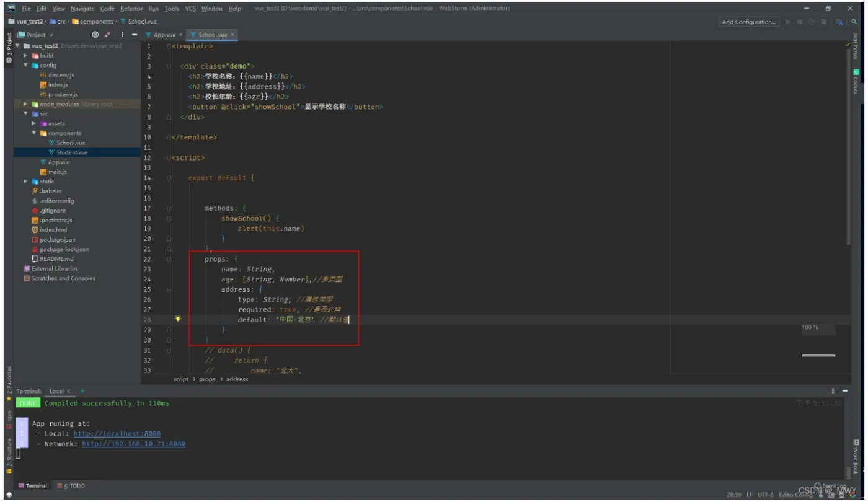Screen dimensions: 868x502
Task: Open the Json Parser side tool window
Action: coord(856,46)
